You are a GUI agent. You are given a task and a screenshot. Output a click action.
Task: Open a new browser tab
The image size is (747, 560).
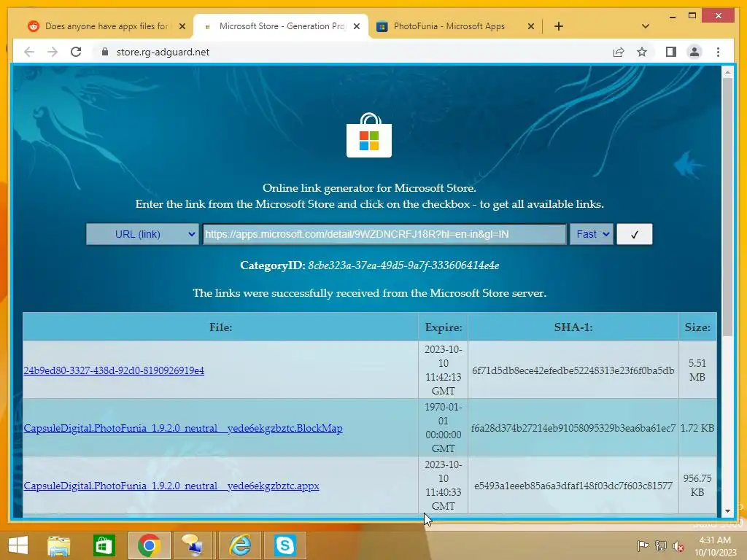[559, 26]
